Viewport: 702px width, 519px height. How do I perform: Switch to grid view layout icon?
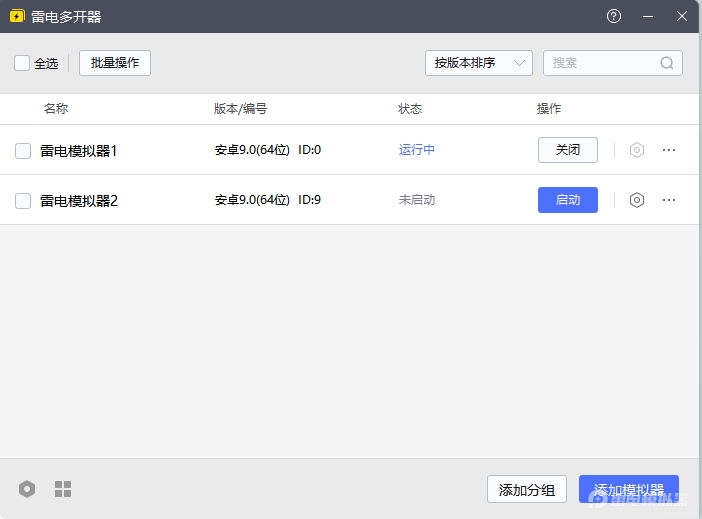[x=63, y=489]
